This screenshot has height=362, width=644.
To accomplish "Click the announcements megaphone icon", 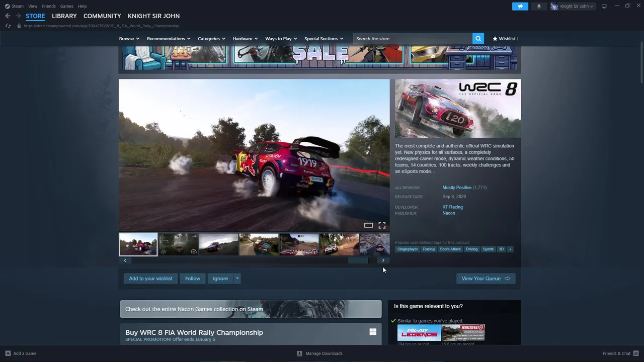I will 520,6.
